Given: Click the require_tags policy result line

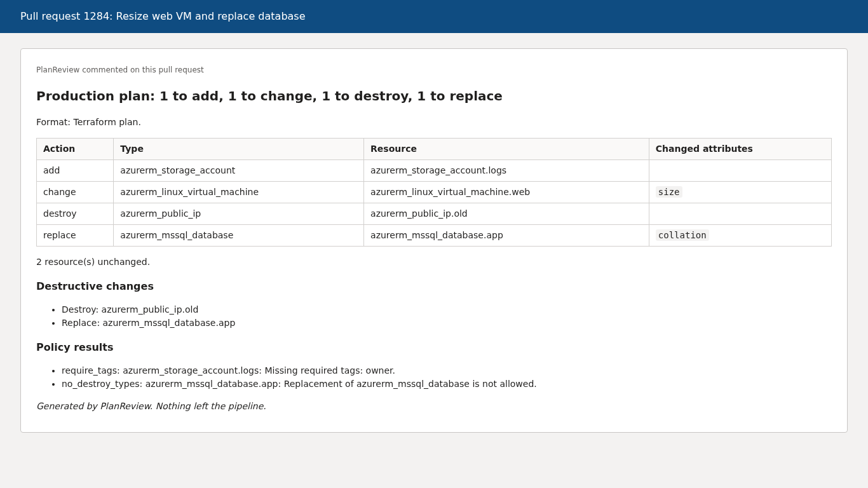Looking at the screenshot, I should [x=228, y=370].
